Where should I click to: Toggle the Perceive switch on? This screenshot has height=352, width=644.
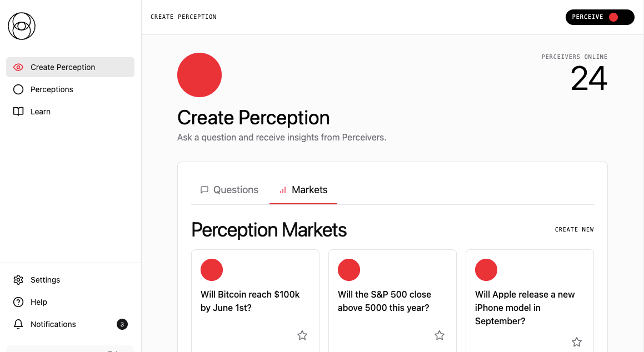coord(600,17)
